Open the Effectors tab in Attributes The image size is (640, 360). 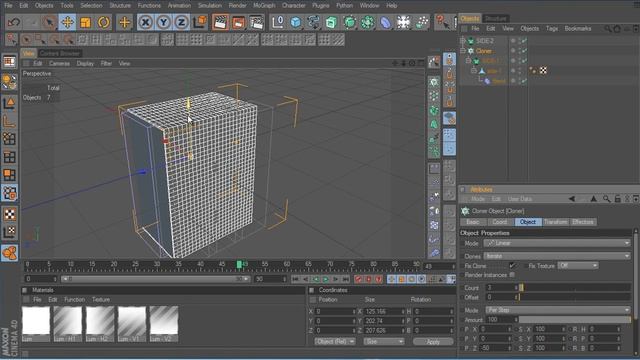pyautogui.click(x=582, y=222)
